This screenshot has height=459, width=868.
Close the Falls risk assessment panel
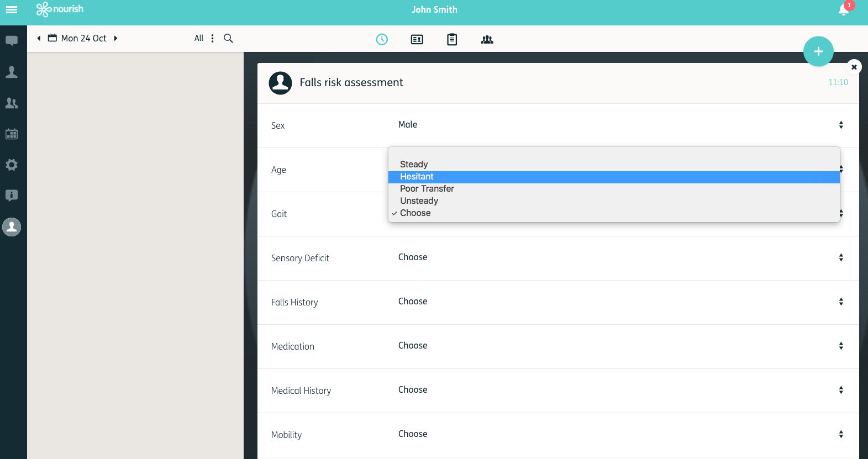(x=854, y=67)
